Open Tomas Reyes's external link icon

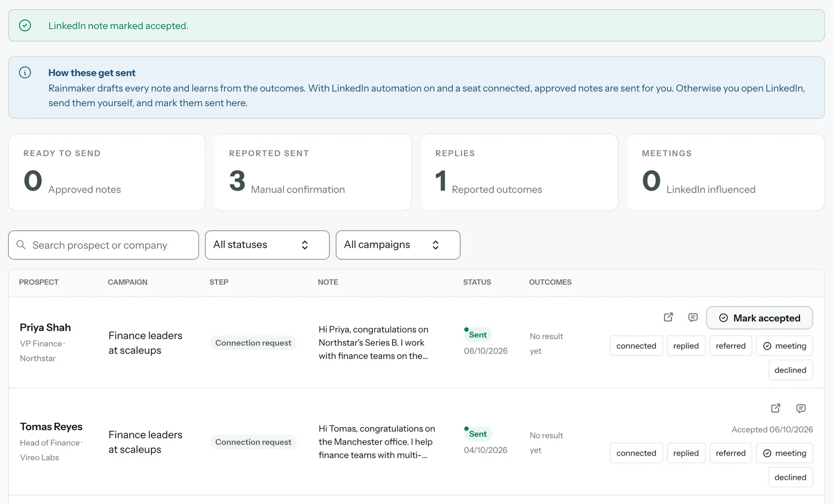pyautogui.click(x=776, y=408)
